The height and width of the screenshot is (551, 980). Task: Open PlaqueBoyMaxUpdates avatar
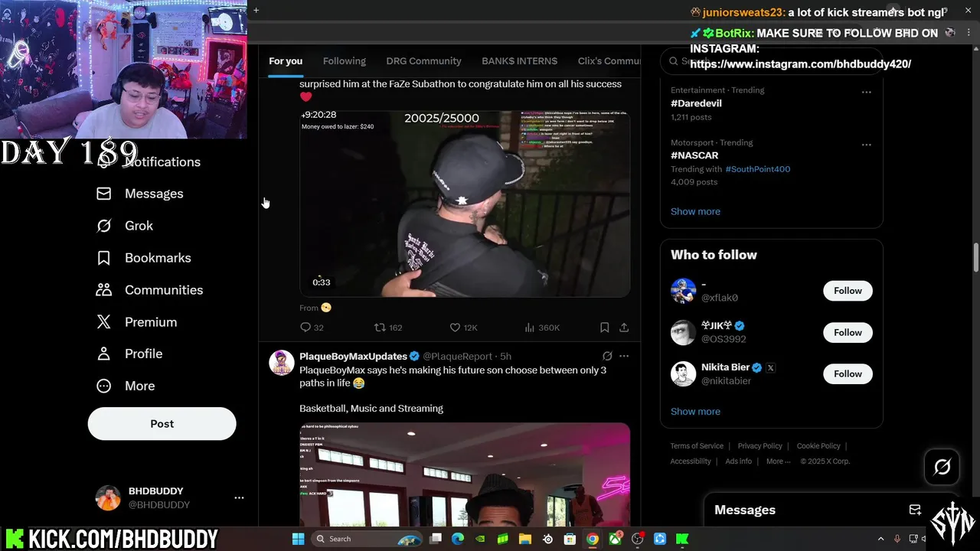(282, 363)
